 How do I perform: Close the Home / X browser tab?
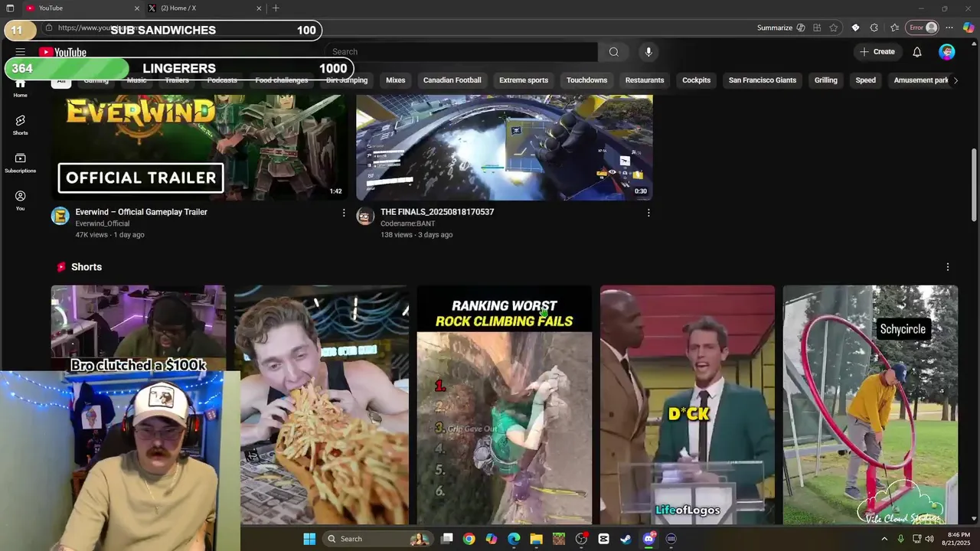[x=259, y=8]
